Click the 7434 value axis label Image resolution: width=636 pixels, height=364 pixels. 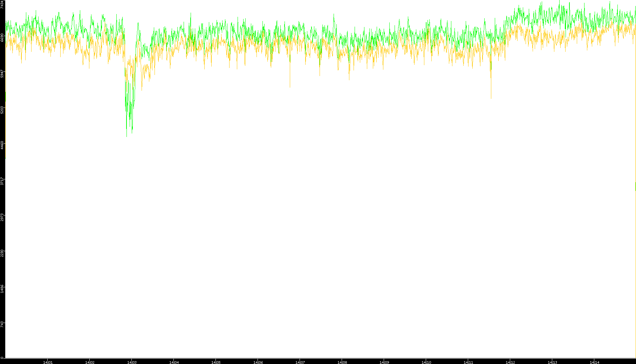point(2,5)
